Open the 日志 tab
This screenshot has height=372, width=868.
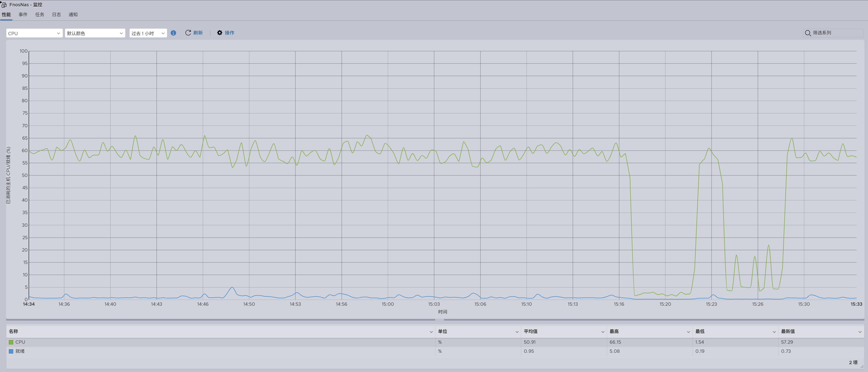pyautogui.click(x=56, y=14)
